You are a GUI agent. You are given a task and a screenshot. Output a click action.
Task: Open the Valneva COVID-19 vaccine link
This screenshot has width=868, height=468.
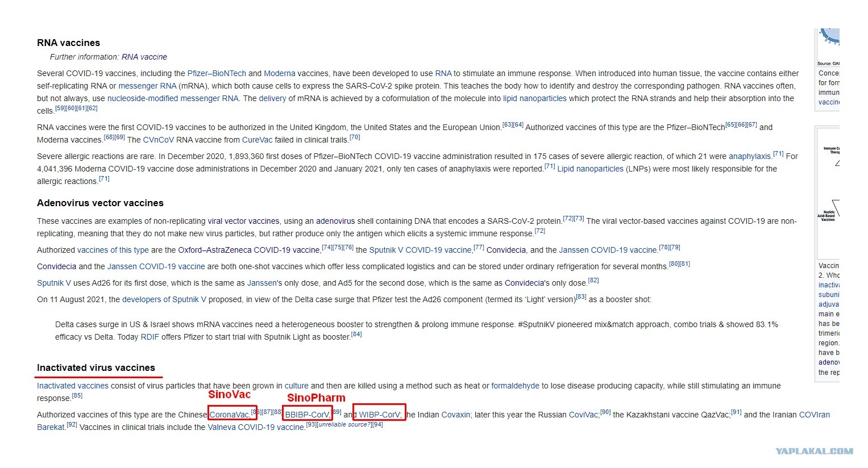[x=256, y=427]
